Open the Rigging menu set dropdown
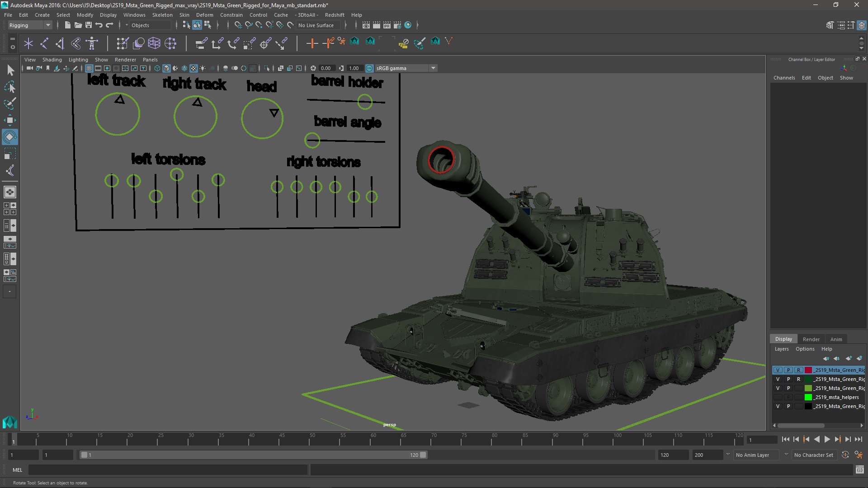This screenshot has width=868, height=488. tap(30, 25)
